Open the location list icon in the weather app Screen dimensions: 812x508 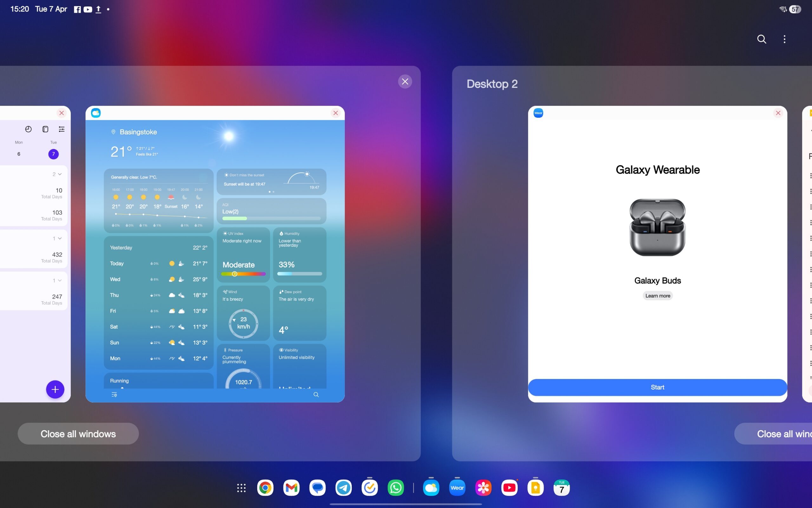pyautogui.click(x=114, y=394)
